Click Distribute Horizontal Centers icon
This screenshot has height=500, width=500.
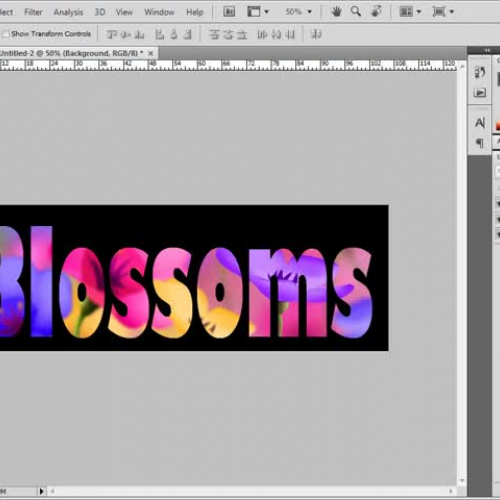[276, 34]
